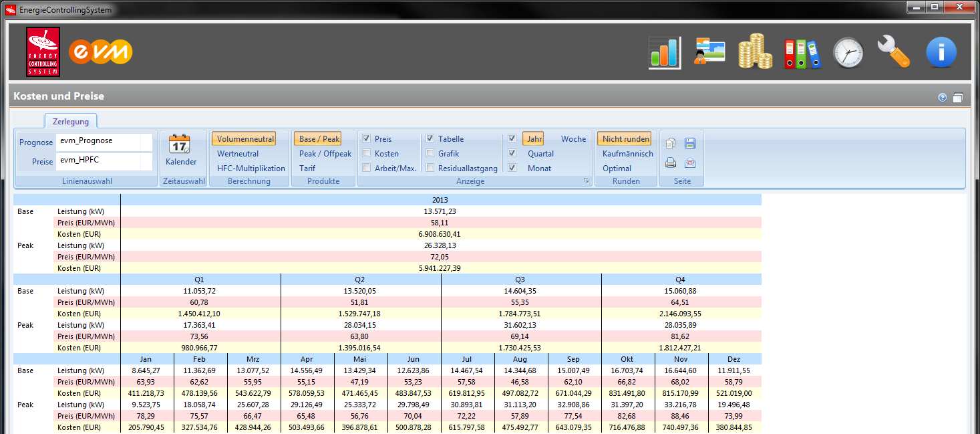Screen dimensions: 980x434
Task: Enable the Arbeit/Max. checkbox
Action: click(367, 169)
